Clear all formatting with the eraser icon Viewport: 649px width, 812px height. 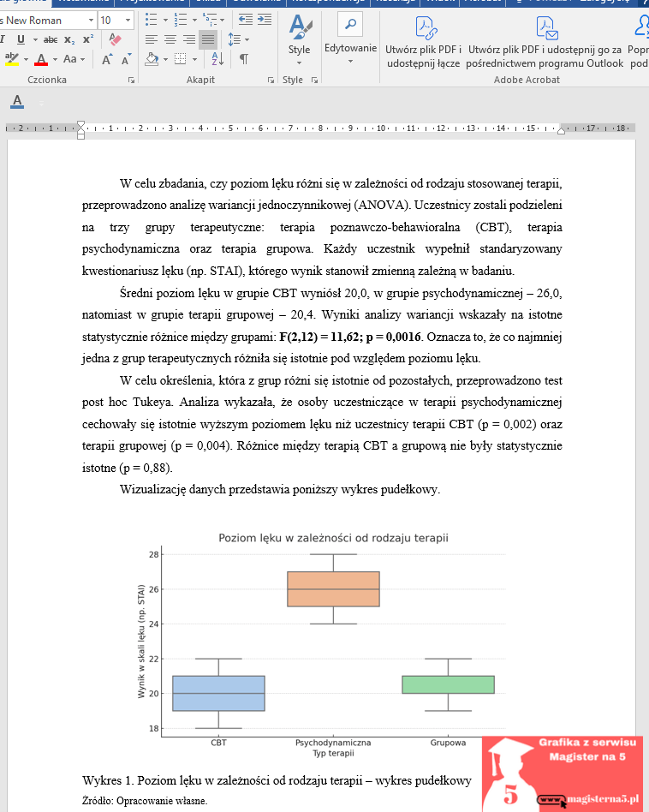pos(115,39)
